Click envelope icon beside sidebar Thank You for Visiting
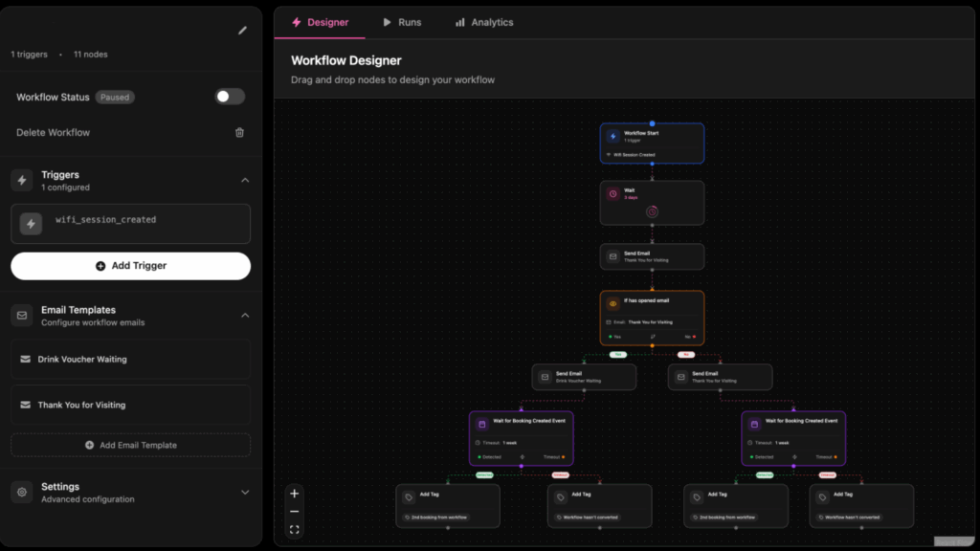Viewport: 980px width, 551px height. click(x=26, y=405)
